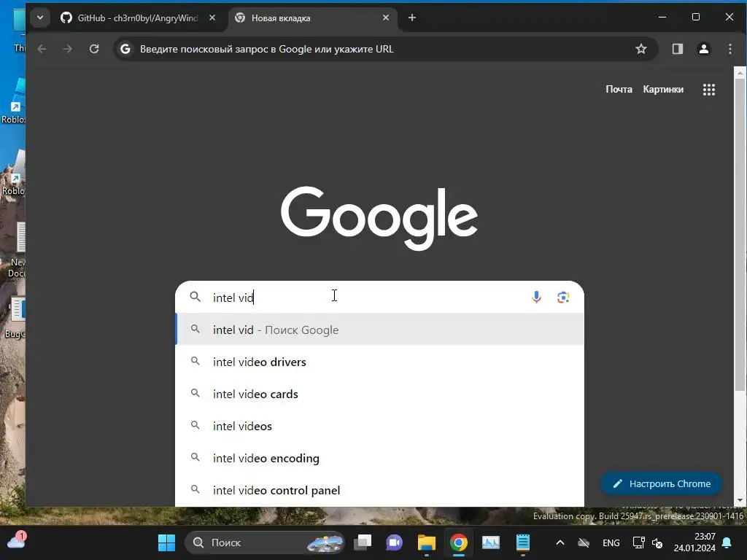Viewport: 747px width, 560px height.
Task: Choose suggestion intel video cards
Action: pos(379,394)
